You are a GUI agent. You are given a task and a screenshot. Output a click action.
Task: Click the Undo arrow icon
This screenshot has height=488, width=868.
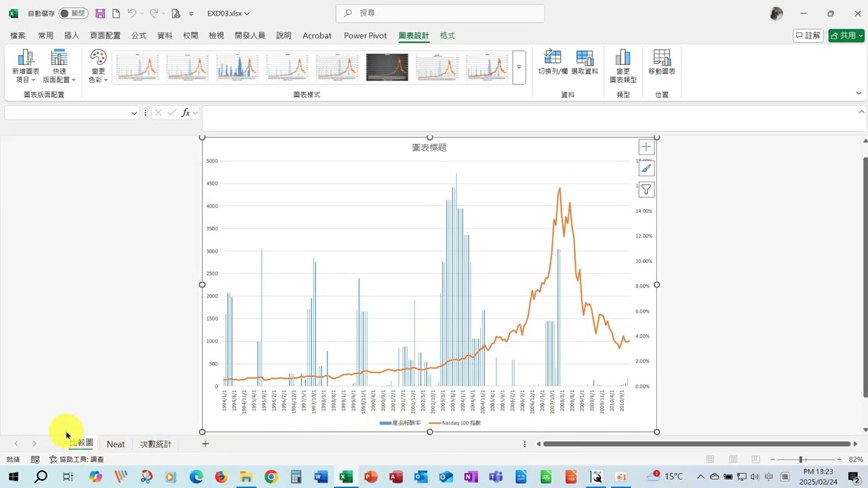click(x=132, y=14)
